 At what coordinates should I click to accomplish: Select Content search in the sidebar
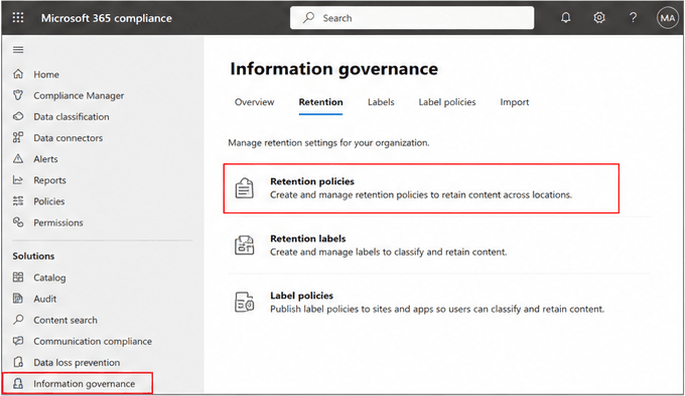pos(66,320)
